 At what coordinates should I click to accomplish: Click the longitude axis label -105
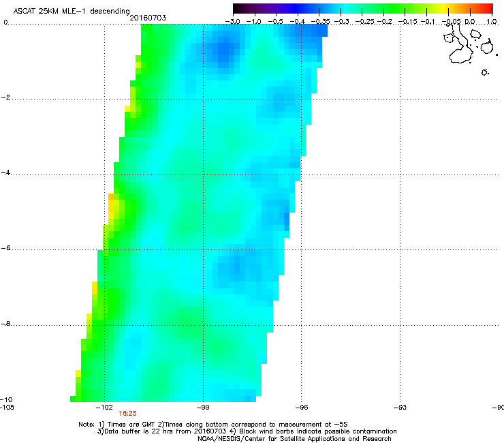pyautogui.click(x=7, y=408)
